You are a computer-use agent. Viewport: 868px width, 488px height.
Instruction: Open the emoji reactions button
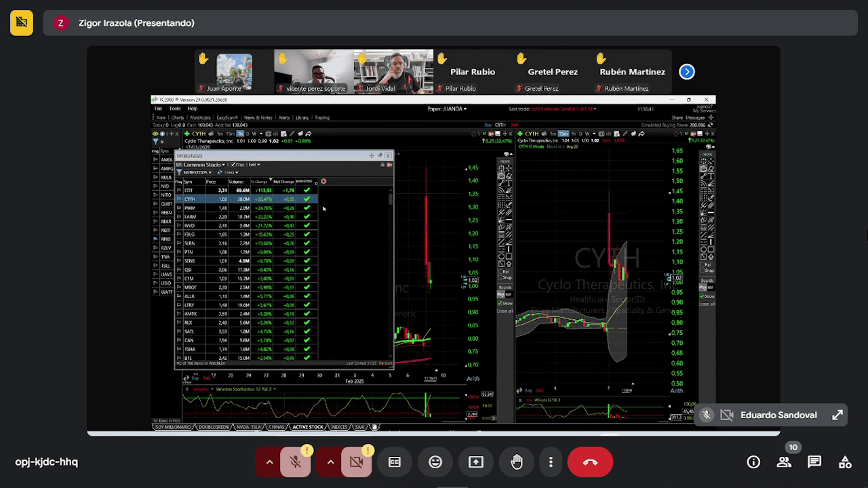coord(435,462)
